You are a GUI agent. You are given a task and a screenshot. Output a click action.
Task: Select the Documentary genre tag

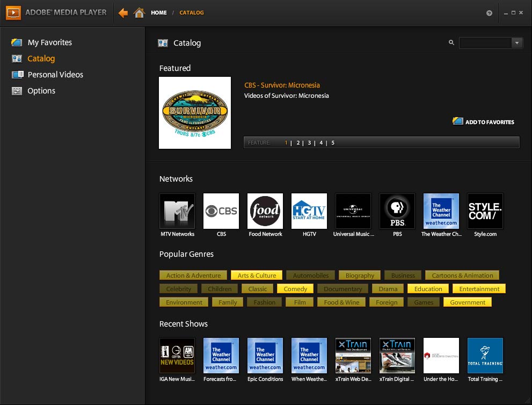(x=342, y=289)
